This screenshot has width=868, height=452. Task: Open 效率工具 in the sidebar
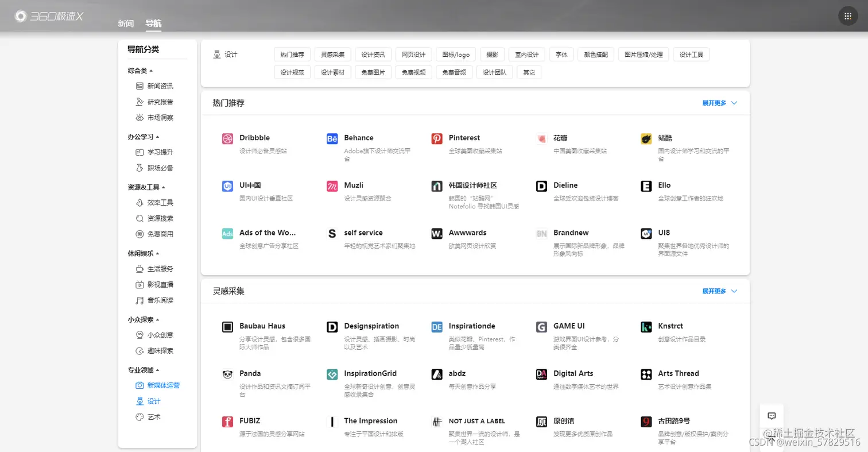coord(154,203)
